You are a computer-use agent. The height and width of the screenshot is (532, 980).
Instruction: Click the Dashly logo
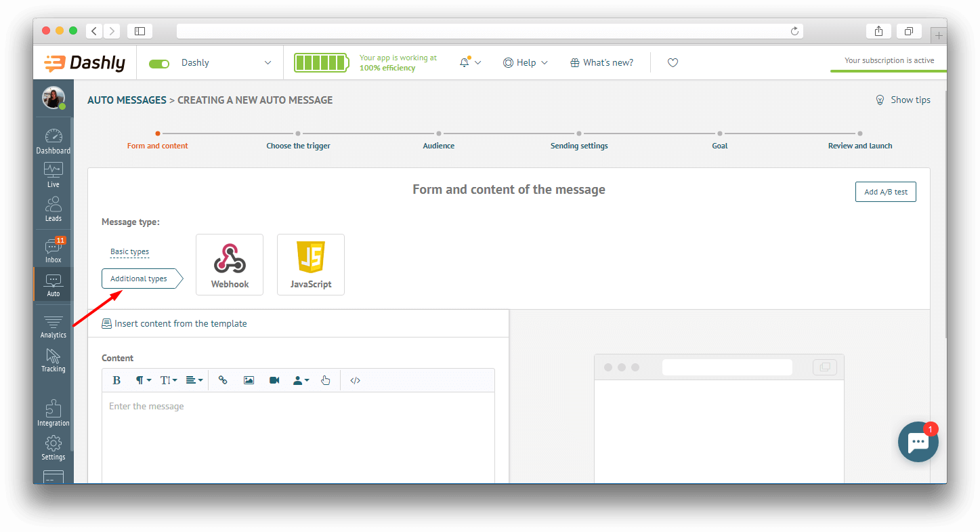click(85, 62)
